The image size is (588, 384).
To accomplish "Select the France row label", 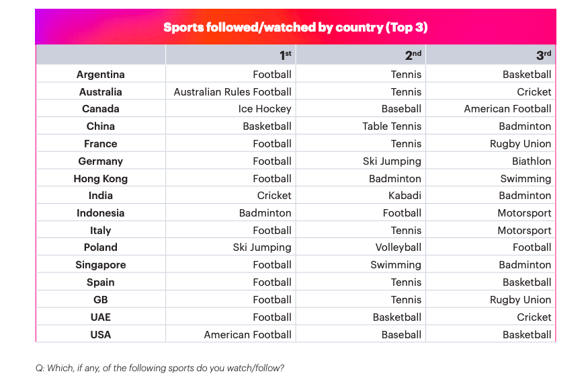I will click(101, 144).
